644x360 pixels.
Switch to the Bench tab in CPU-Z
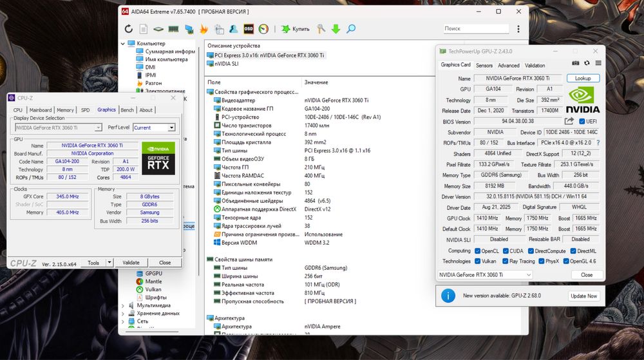[x=128, y=110]
